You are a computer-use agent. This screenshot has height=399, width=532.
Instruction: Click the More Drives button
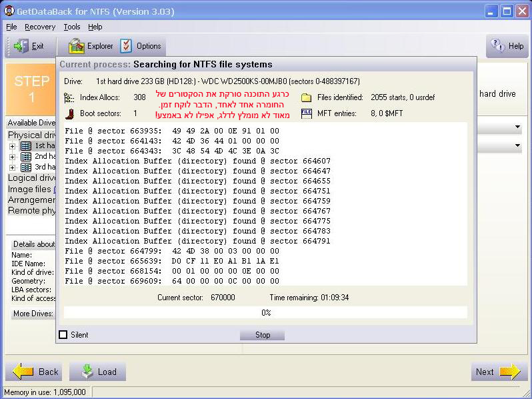[33, 314]
